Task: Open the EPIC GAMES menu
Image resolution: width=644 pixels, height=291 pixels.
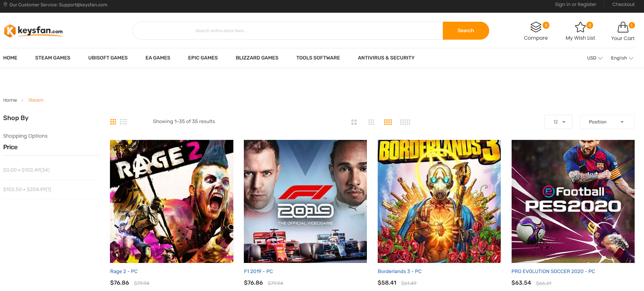Action: pyautogui.click(x=203, y=58)
